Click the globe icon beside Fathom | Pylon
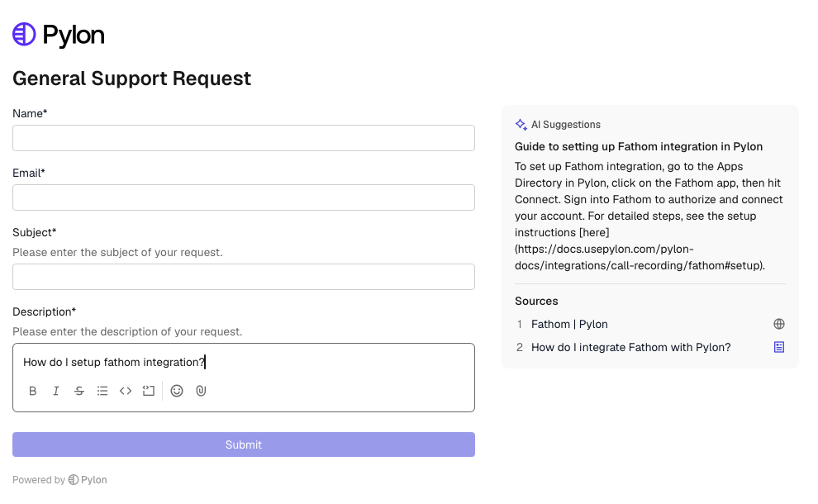 pyautogui.click(x=778, y=324)
